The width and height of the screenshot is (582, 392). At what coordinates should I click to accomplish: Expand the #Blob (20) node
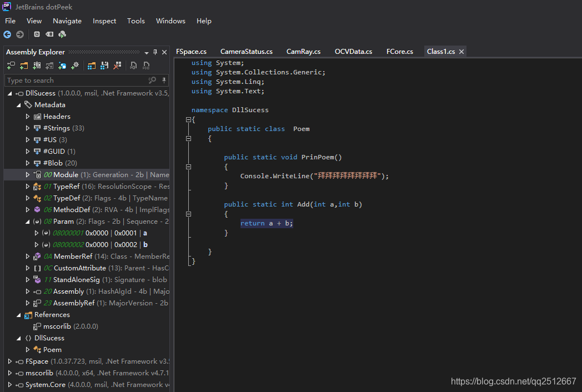pos(27,163)
